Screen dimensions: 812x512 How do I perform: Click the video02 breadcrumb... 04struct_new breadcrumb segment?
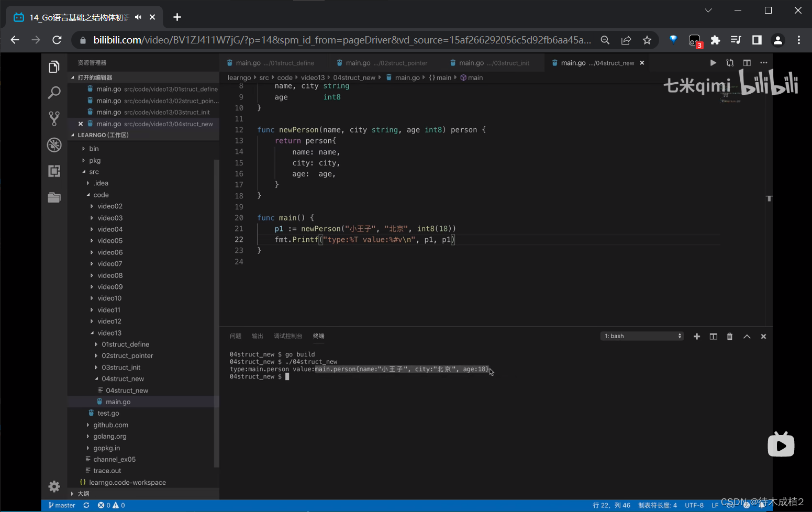point(354,77)
